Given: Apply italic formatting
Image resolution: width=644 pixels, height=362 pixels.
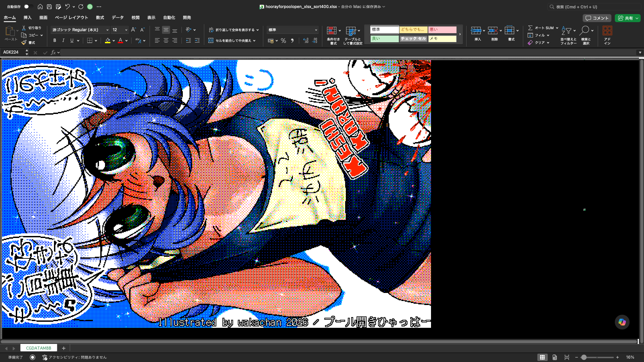Looking at the screenshot, I should [x=63, y=41].
